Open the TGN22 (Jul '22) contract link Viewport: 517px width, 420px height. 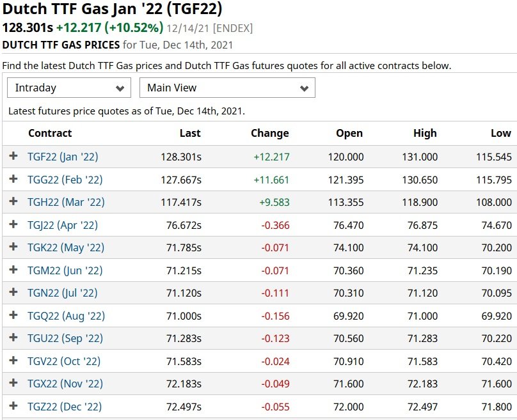(62, 293)
